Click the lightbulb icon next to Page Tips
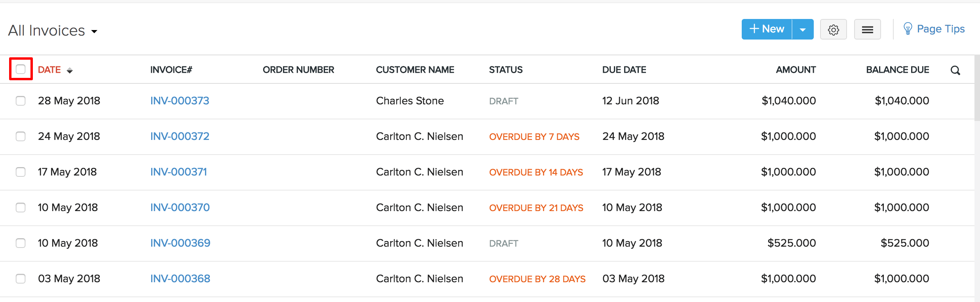 coord(908,28)
